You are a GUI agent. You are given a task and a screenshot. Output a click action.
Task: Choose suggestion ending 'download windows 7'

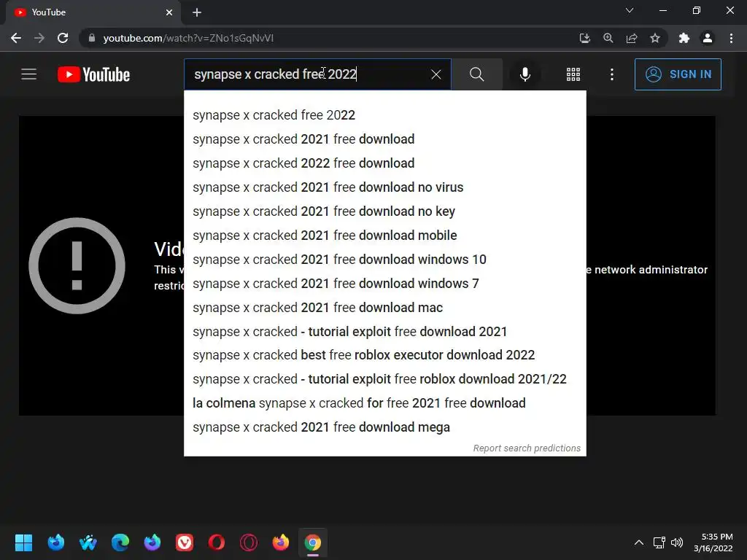point(385,284)
